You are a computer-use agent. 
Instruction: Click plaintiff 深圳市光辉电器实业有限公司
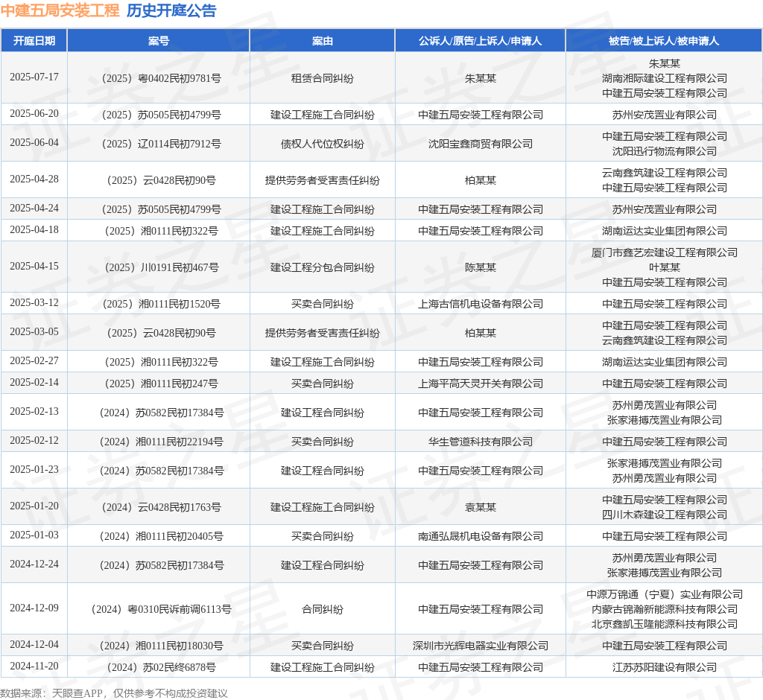481,646
